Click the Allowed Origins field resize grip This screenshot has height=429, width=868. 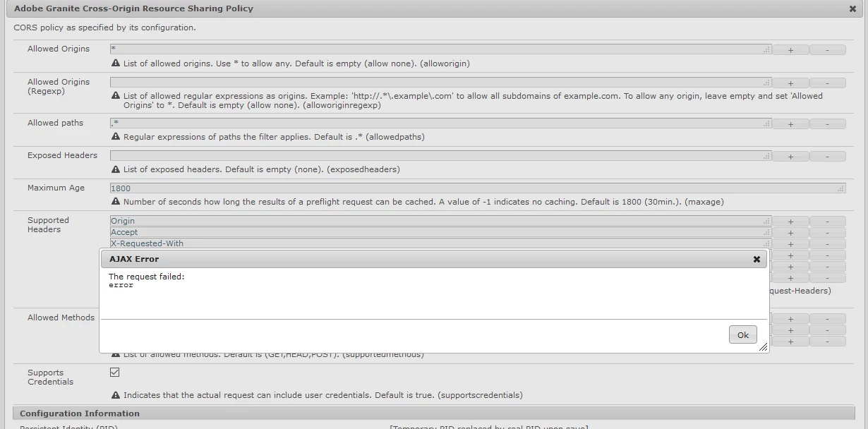coord(766,49)
